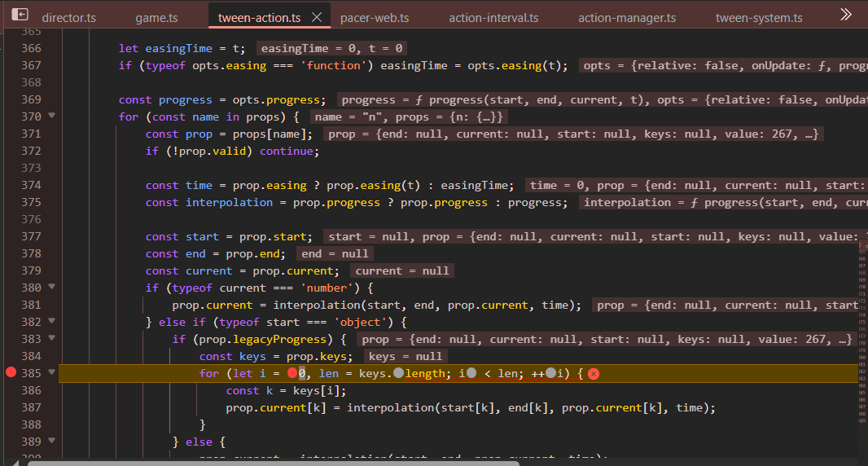This screenshot has height=466, width=868.
Task: Close the tween-action.ts tab
Action: pos(317,17)
